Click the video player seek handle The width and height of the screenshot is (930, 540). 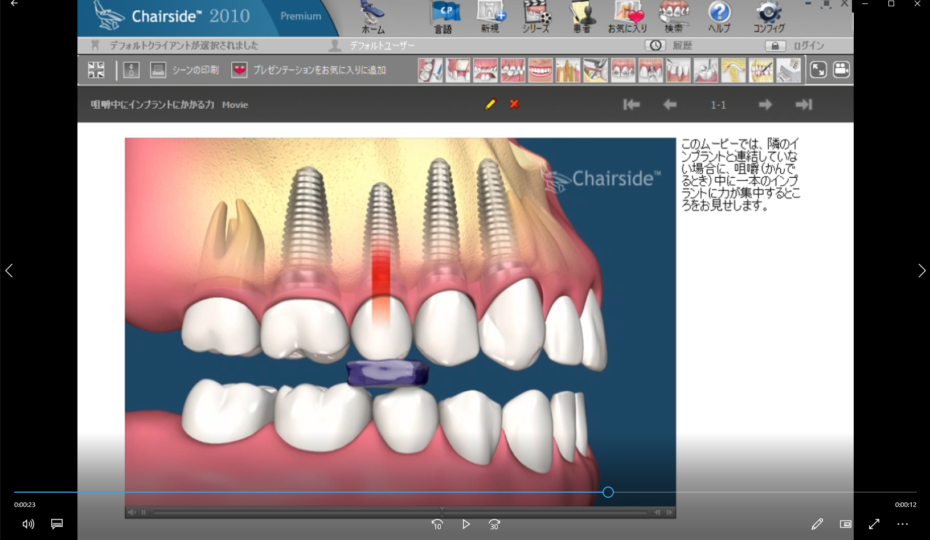608,492
